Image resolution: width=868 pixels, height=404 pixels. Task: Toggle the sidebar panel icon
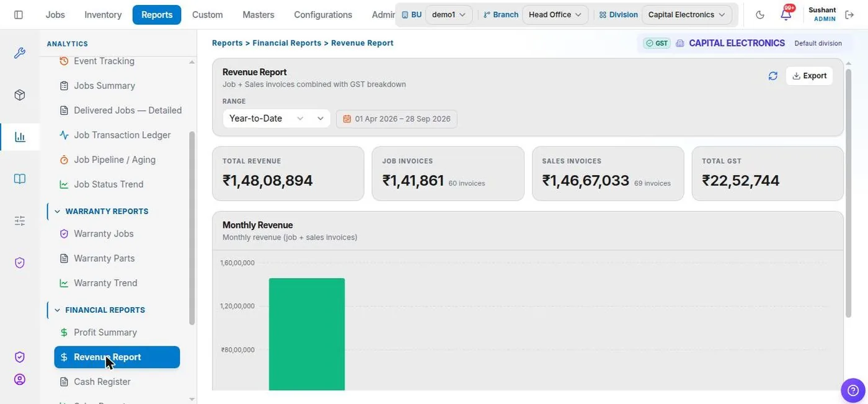point(19,14)
